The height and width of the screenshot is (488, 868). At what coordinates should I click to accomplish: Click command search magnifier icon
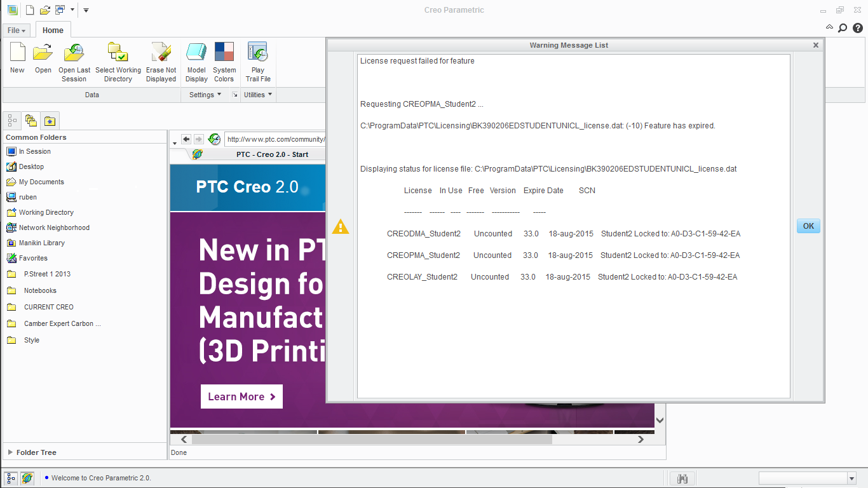[x=843, y=28]
